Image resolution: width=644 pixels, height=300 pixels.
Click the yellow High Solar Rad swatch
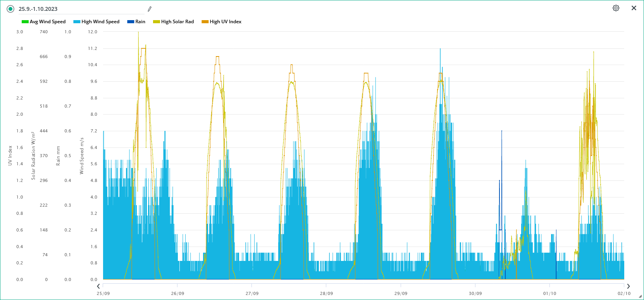(157, 22)
